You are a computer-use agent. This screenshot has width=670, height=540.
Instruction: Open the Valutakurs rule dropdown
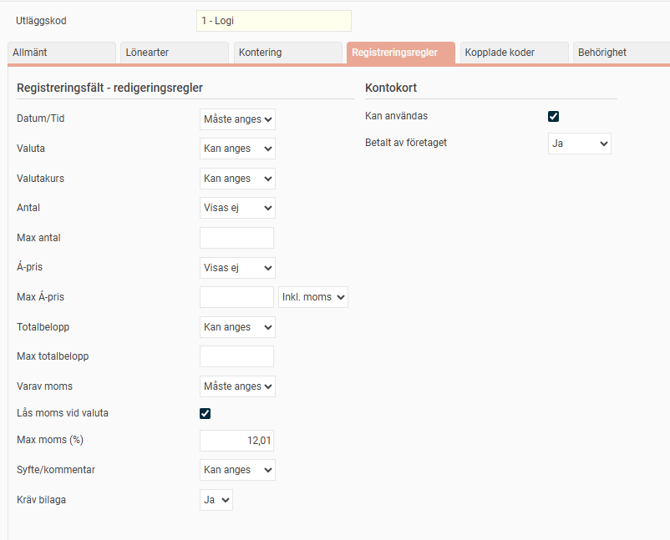[238, 178]
